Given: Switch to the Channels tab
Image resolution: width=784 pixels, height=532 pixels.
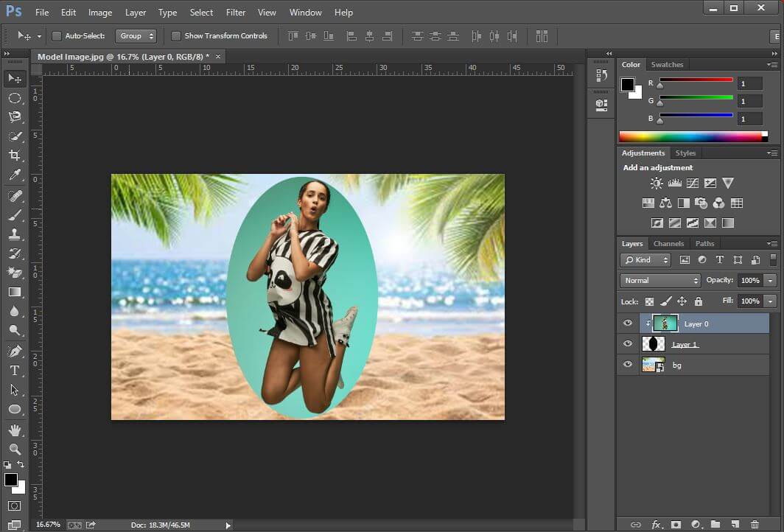Looking at the screenshot, I should pos(668,243).
